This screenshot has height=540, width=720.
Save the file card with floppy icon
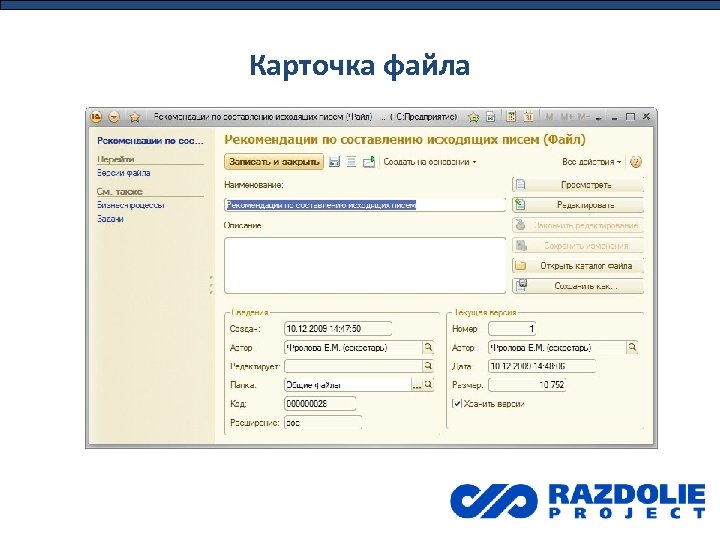[x=334, y=162]
